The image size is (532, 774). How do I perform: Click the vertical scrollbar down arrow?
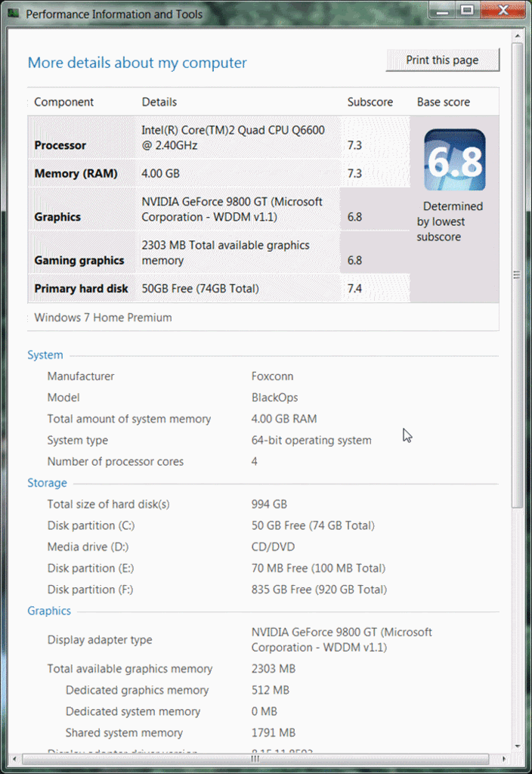point(517,745)
